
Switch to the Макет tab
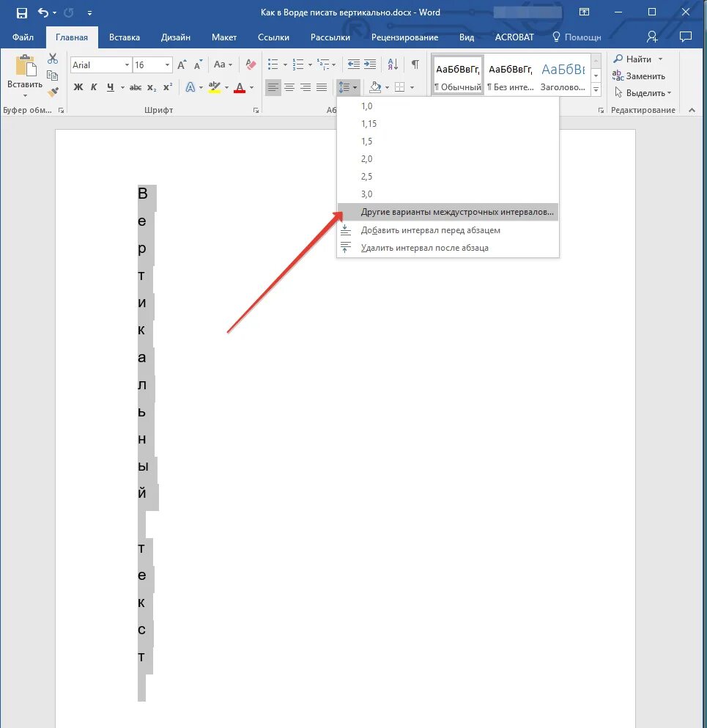click(x=224, y=37)
